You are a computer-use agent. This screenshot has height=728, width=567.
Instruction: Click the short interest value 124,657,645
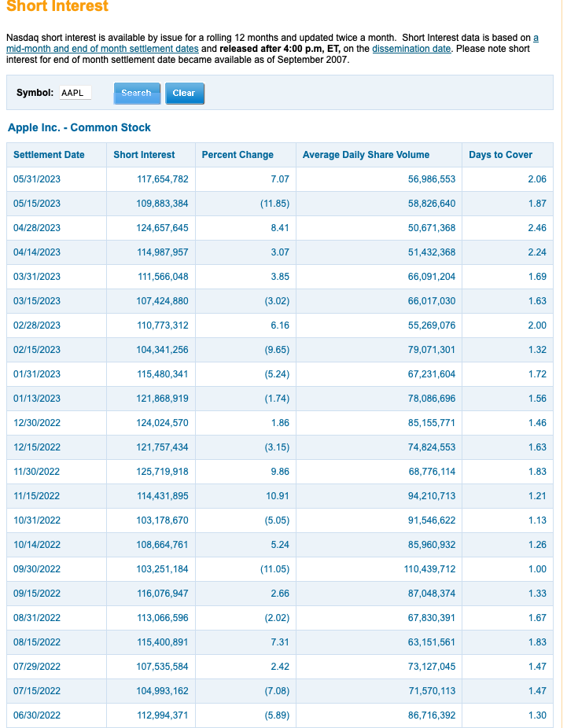tap(162, 228)
